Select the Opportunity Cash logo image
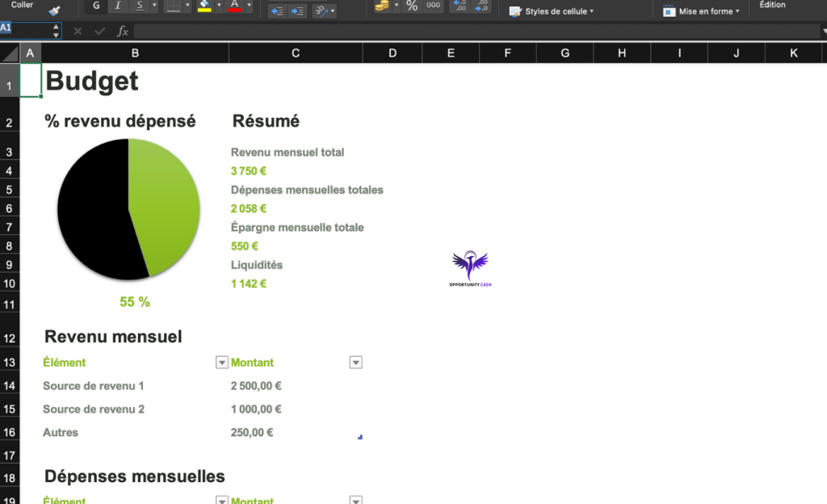The width and height of the screenshot is (827, 504). (x=470, y=268)
